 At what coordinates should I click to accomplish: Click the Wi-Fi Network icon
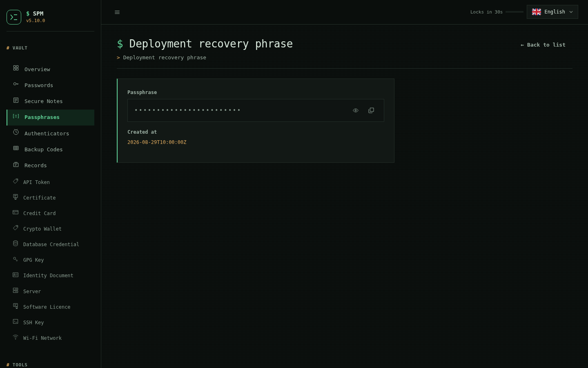[x=16, y=337]
